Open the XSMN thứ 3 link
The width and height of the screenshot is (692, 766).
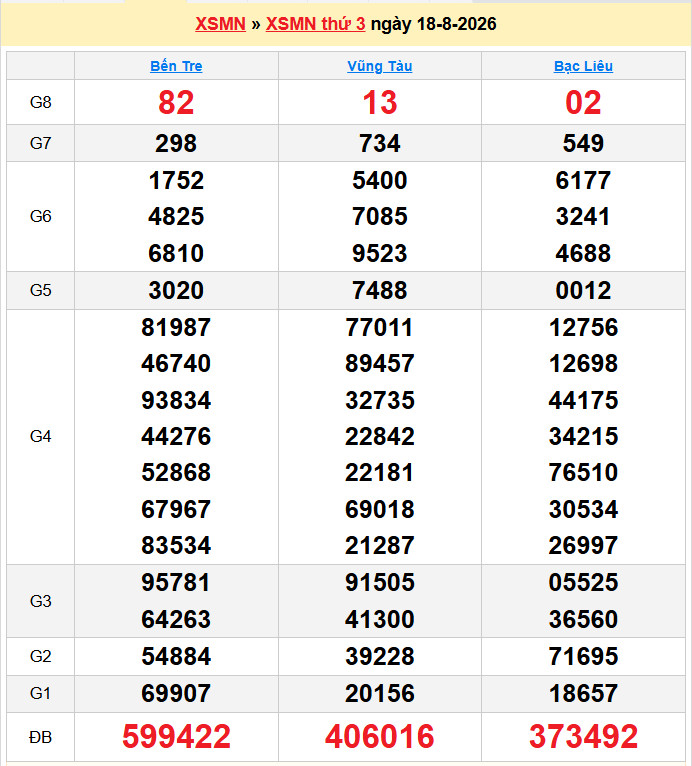coord(315,24)
